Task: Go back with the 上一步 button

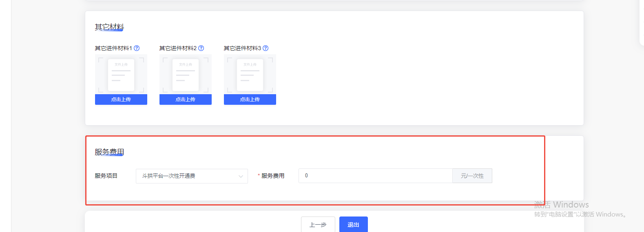Action: pyautogui.click(x=318, y=225)
